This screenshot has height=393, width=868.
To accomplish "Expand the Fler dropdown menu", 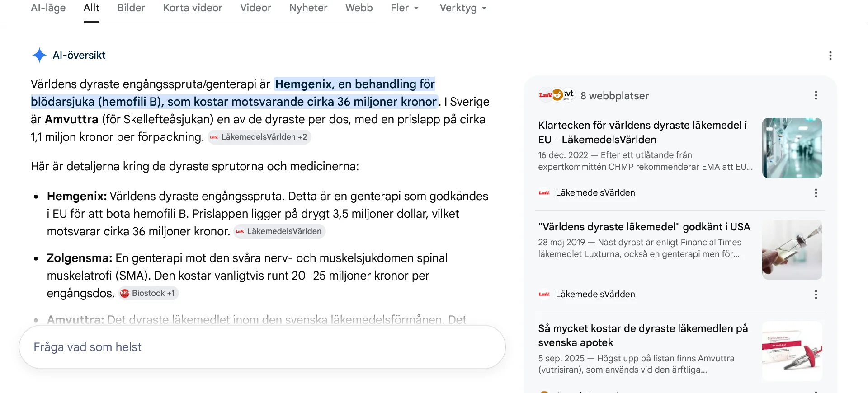I will (x=405, y=8).
